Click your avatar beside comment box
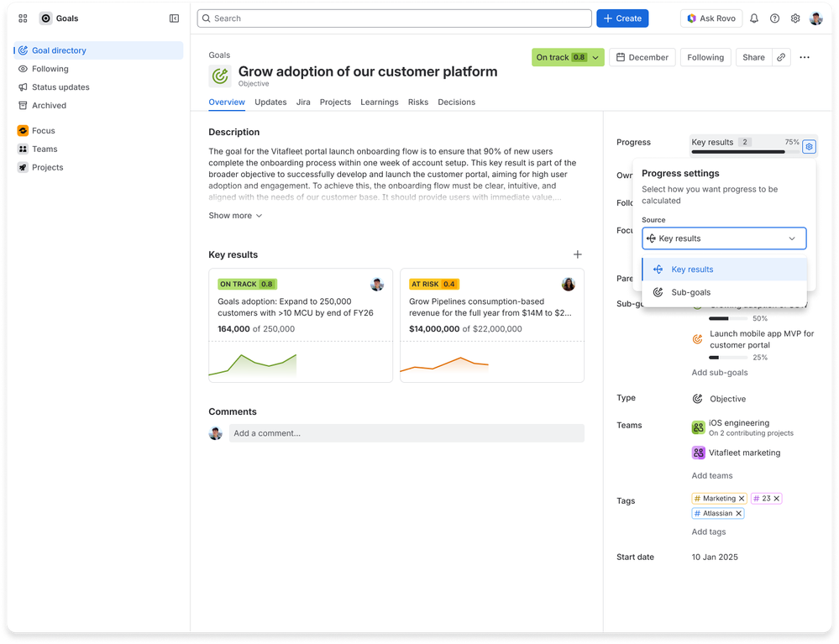 [216, 433]
